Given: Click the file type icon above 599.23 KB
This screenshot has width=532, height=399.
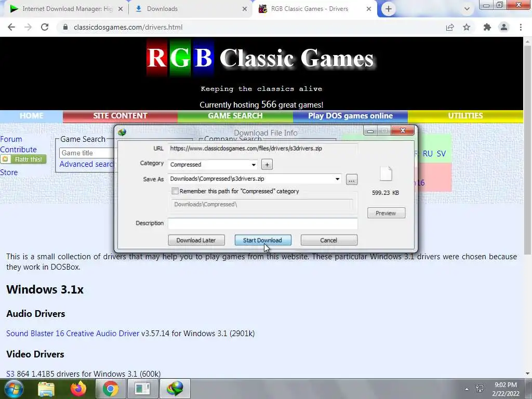Looking at the screenshot, I should 386,174.
